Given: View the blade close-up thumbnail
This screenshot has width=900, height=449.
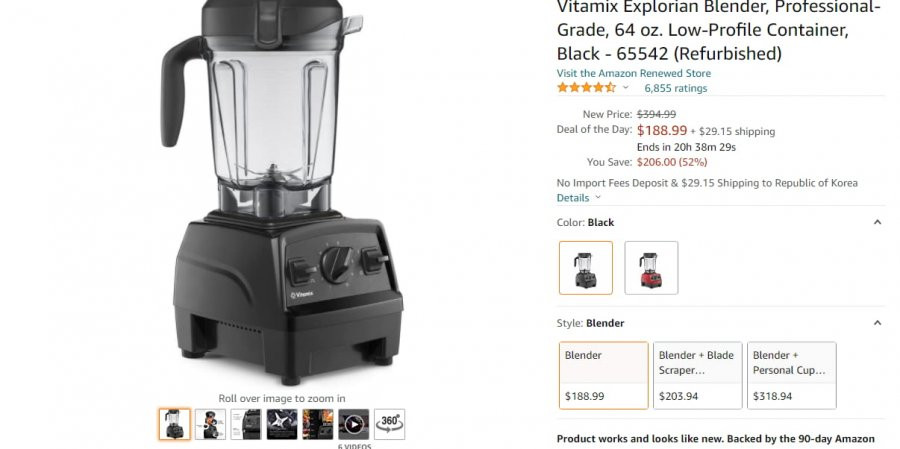Looking at the screenshot, I should (282, 424).
